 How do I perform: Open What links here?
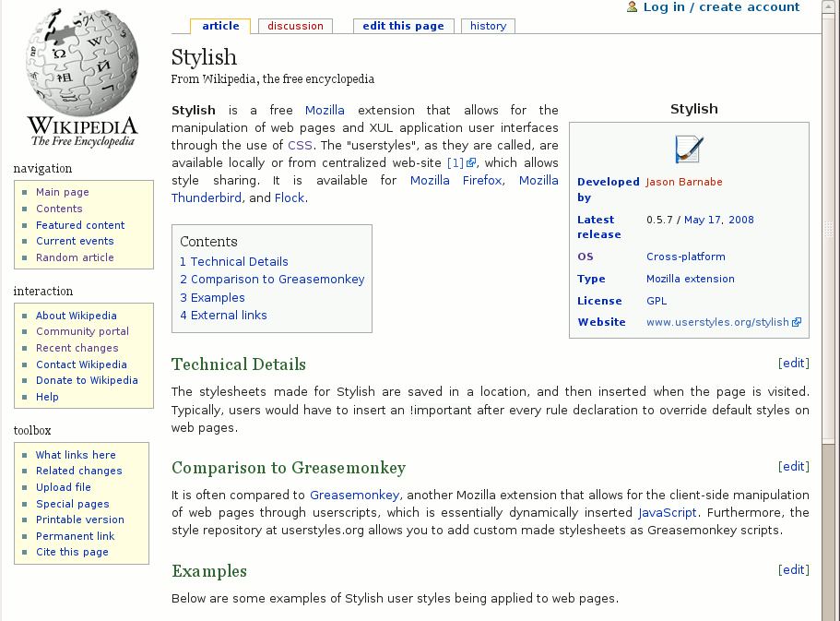(x=76, y=455)
